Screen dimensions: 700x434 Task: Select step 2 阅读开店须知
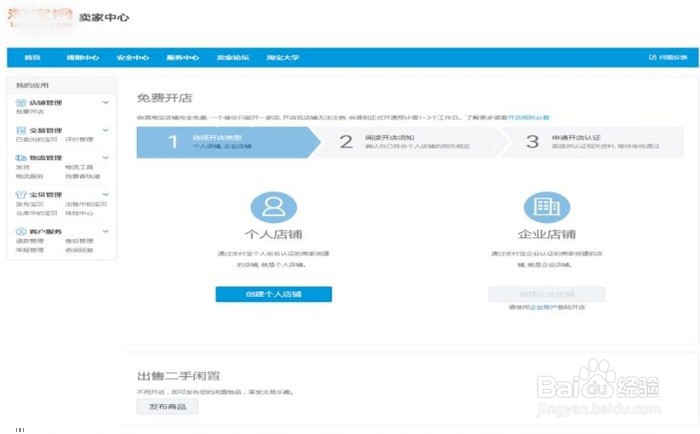[x=411, y=142]
